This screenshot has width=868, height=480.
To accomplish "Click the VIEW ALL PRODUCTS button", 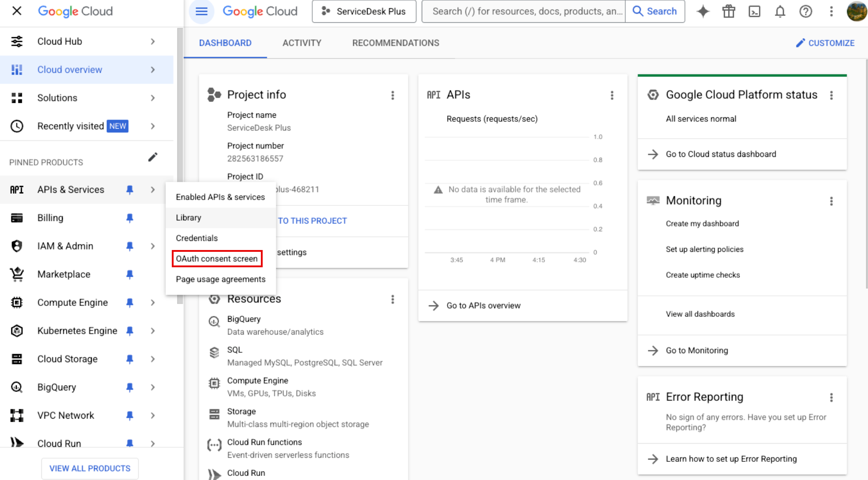I will click(90, 469).
